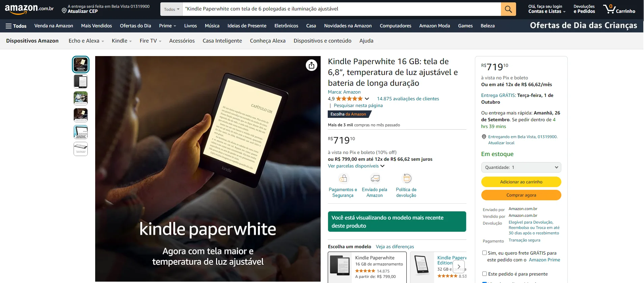This screenshot has height=283, width=644.
Task: Expand Ver parcelas disponíveis
Action: [x=356, y=166]
